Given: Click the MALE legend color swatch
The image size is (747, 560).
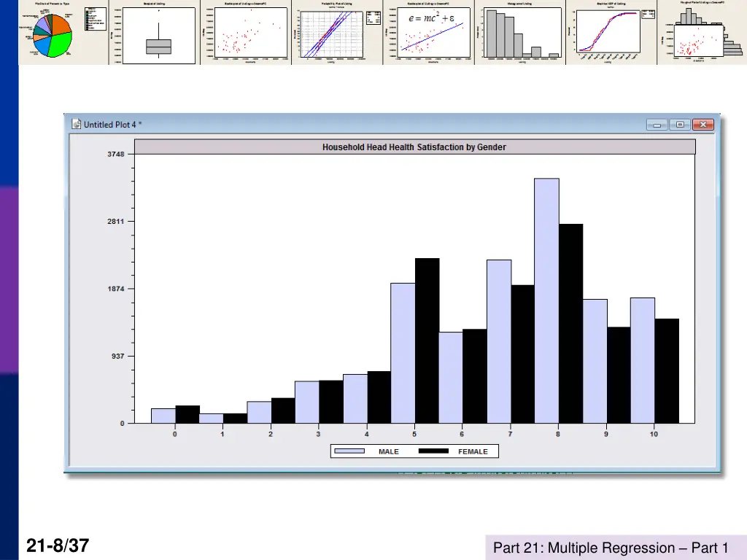Looking at the screenshot, I should [349, 451].
